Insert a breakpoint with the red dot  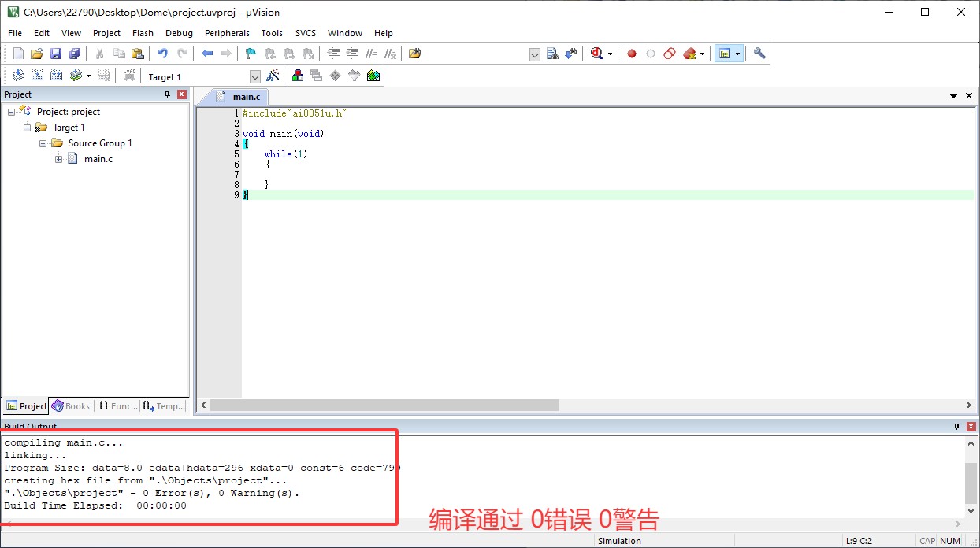631,54
